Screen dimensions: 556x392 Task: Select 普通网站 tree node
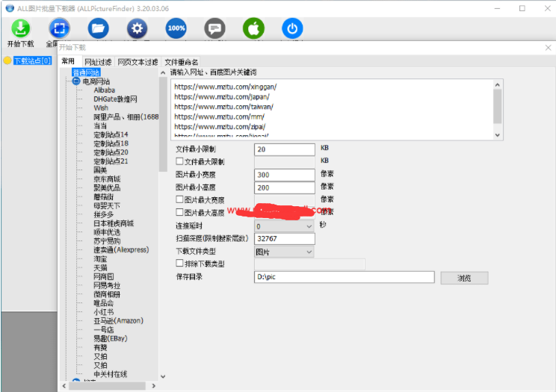[86, 72]
